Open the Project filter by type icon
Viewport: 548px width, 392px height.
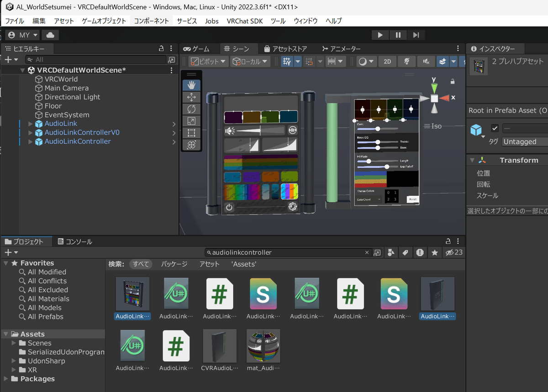click(x=391, y=252)
